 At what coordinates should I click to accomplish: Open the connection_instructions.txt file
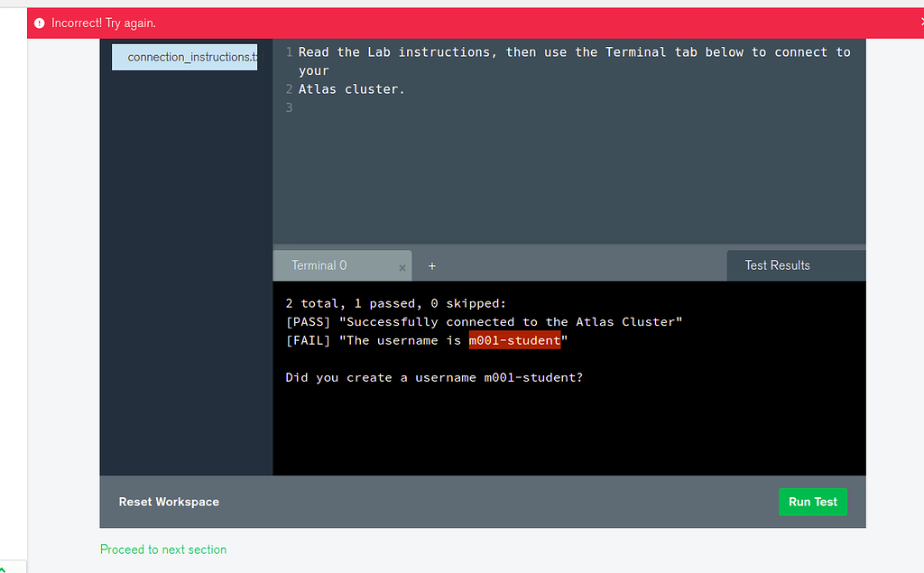[x=184, y=56]
